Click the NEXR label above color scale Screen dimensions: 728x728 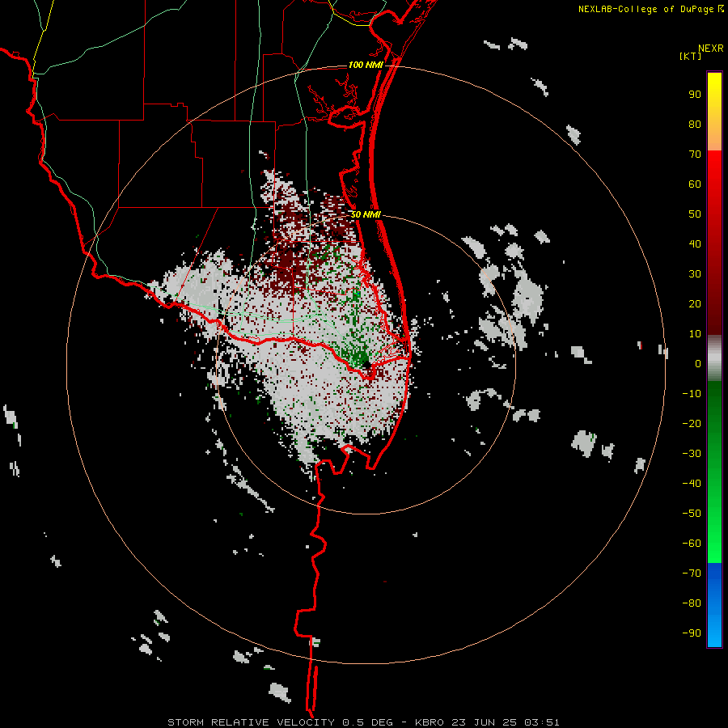(x=711, y=49)
